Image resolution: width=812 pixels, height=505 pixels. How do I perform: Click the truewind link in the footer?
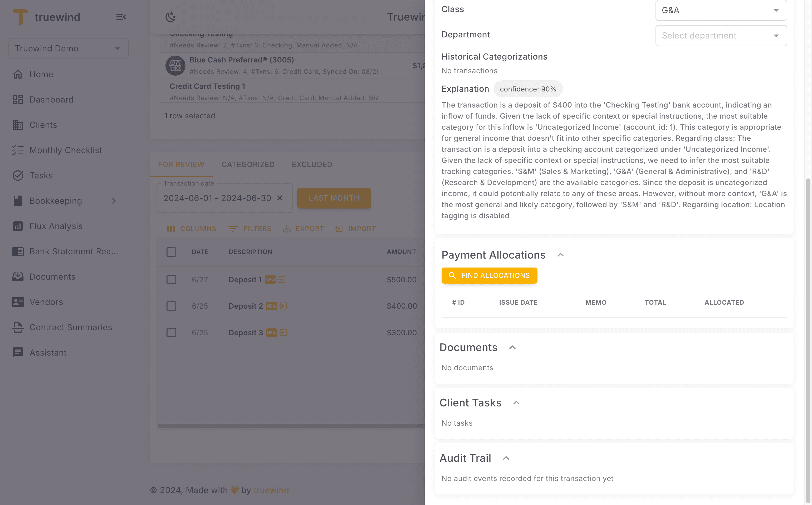[271, 490]
